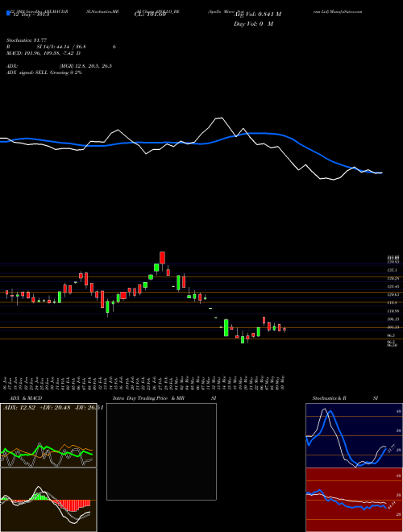Click the blue stochastic line peak
Screen dimensions: 403x532
point(331,412)
